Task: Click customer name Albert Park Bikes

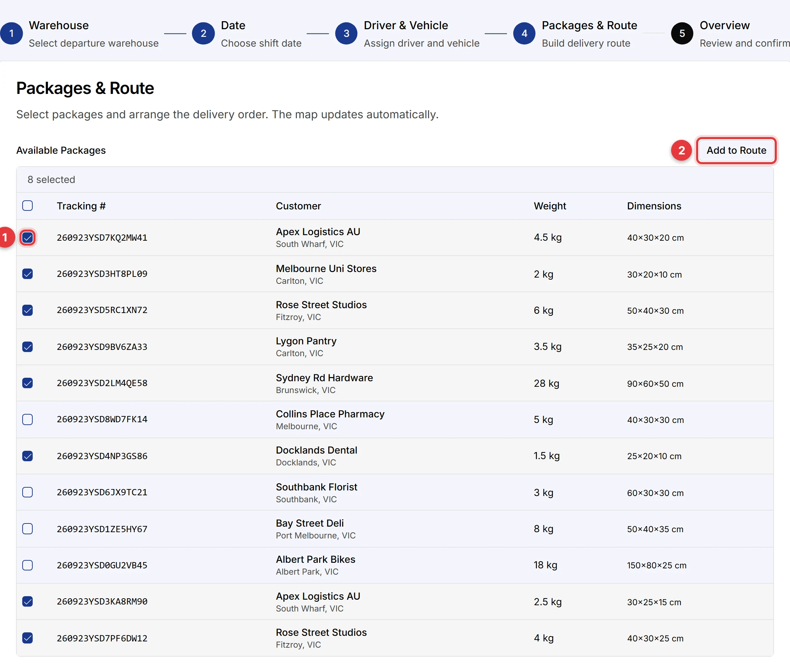Action: click(x=315, y=560)
